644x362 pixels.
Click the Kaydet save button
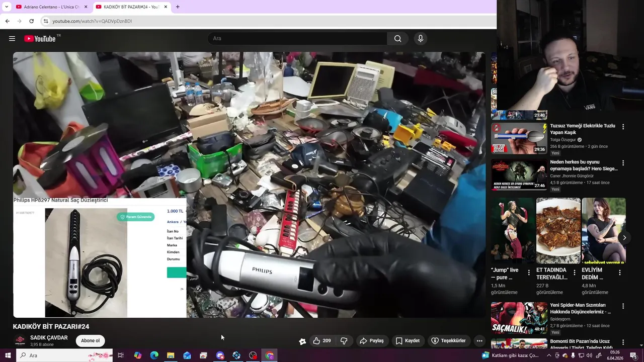pyautogui.click(x=408, y=341)
